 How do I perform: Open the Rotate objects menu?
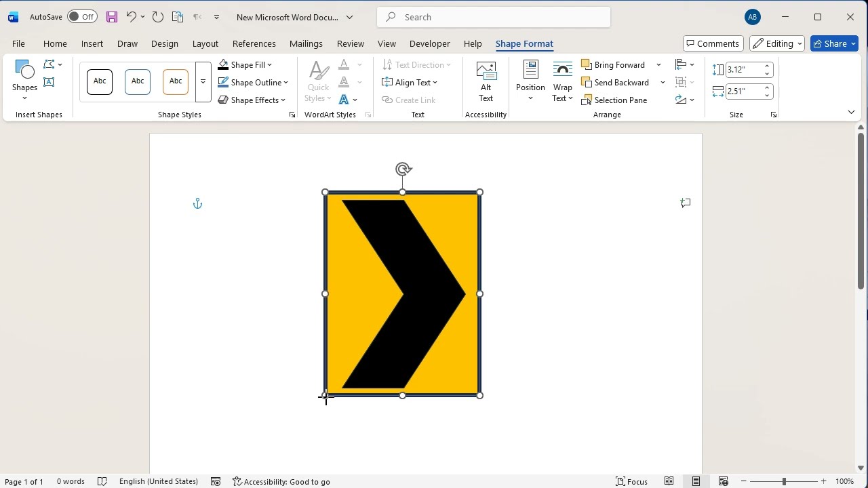tap(685, 100)
